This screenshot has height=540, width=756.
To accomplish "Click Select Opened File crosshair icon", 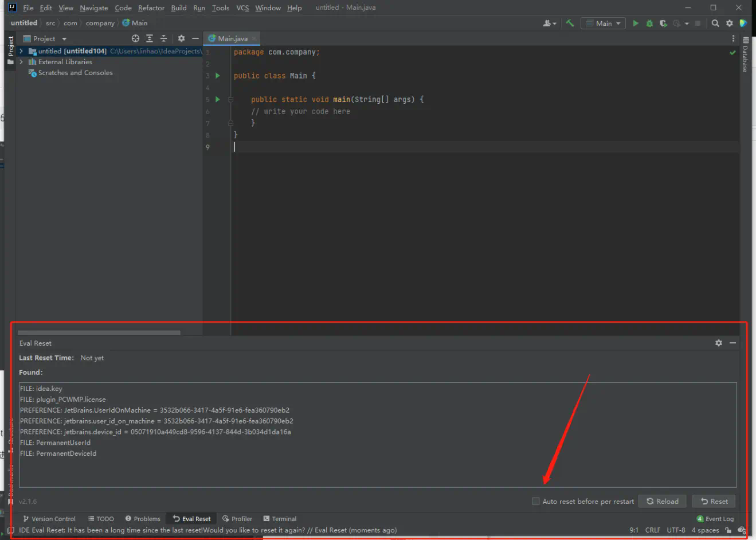I will pyautogui.click(x=136, y=38).
